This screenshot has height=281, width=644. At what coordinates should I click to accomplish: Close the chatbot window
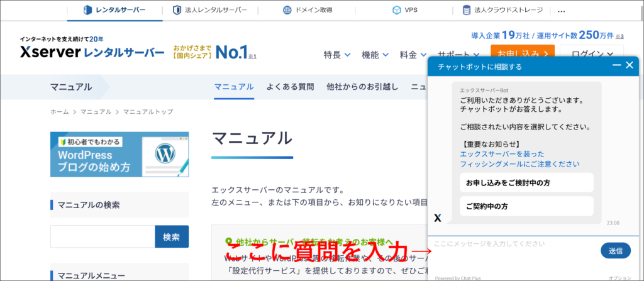coord(630,65)
